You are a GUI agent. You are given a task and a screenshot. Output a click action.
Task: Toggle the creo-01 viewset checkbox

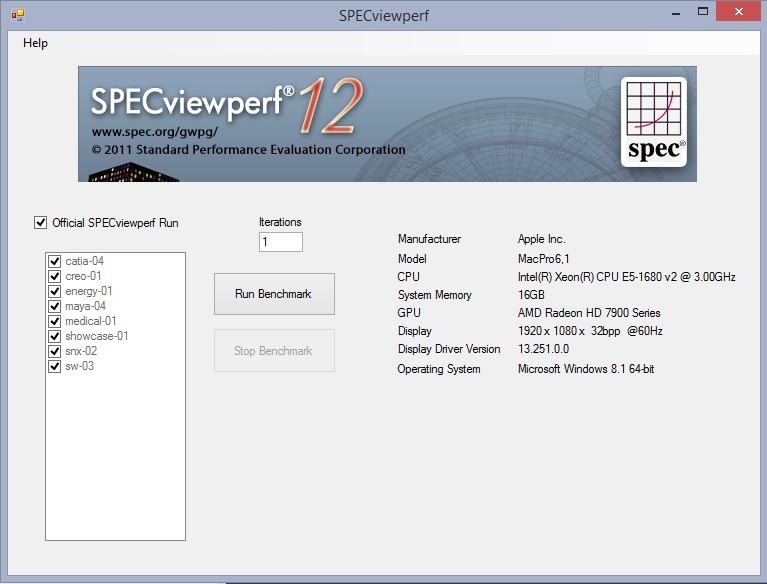coord(54,276)
